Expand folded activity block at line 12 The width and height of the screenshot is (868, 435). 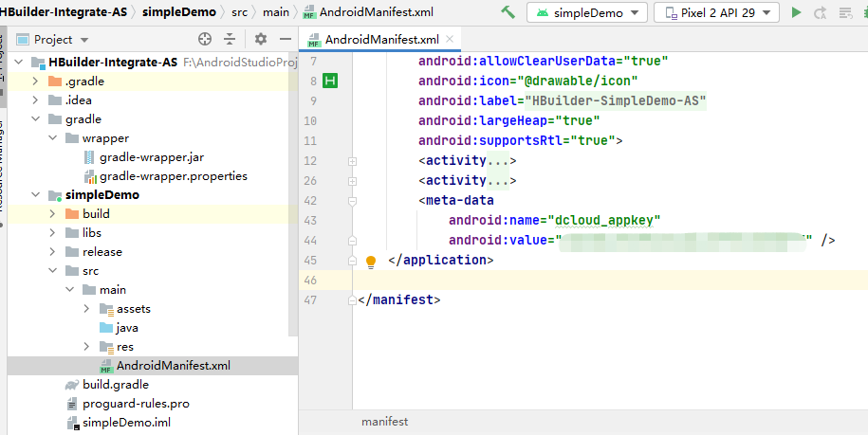[x=352, y=161]
